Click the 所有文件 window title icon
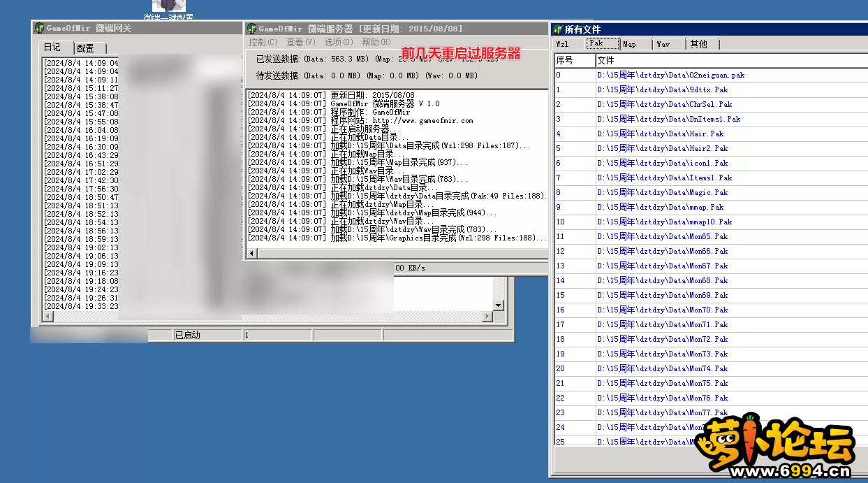The height and width of the screenshot is (483, 868). tap(557, 29)
